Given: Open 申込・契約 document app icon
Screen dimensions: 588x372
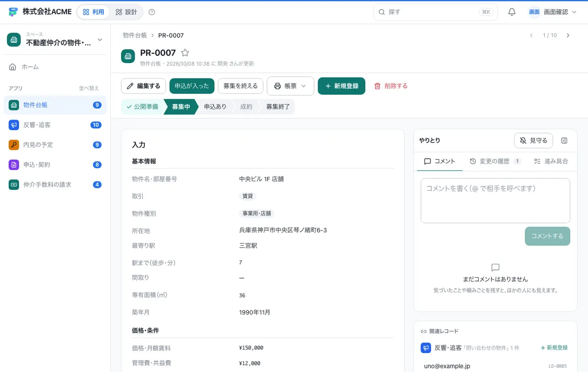Looking at the screenshot, I should click(14, 165).
